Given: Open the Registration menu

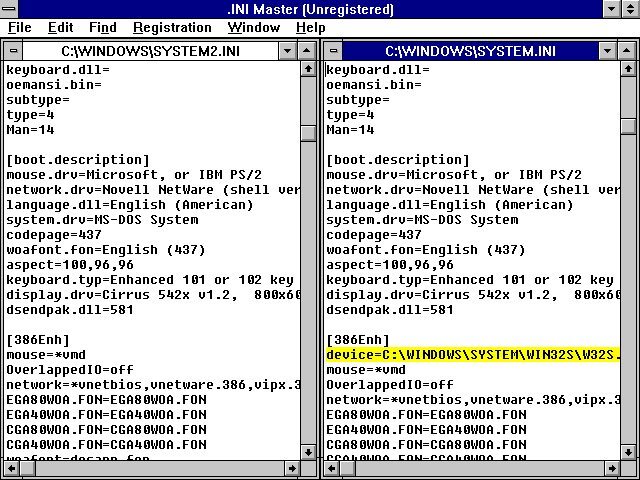Looking at the screenshot, I should click(172, 28).
